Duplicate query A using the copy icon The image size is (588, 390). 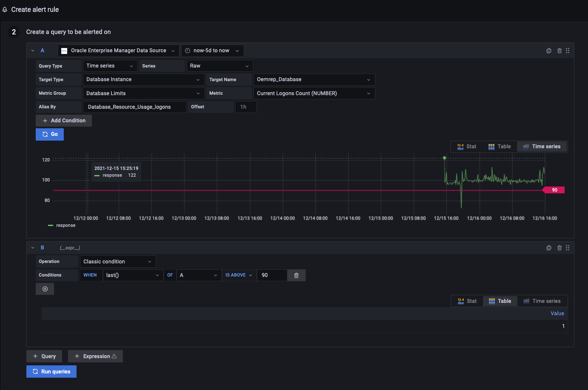point(549,51)
